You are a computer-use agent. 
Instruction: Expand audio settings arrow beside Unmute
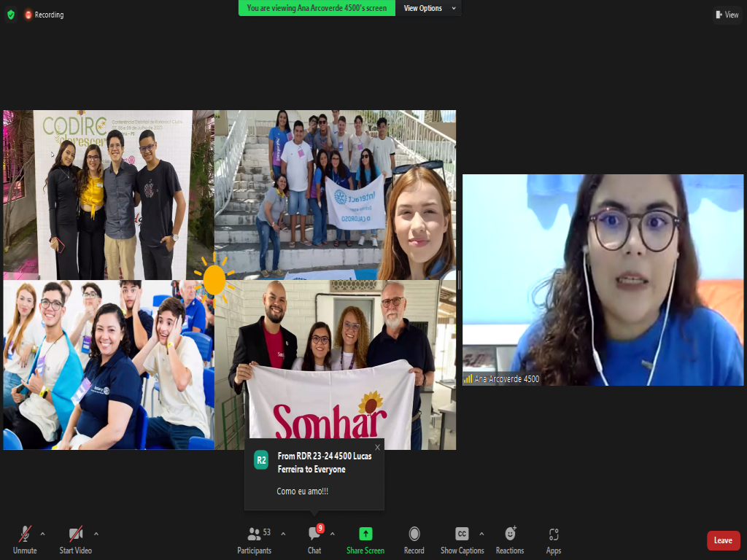pyautogui.click(x=42, y=534)
